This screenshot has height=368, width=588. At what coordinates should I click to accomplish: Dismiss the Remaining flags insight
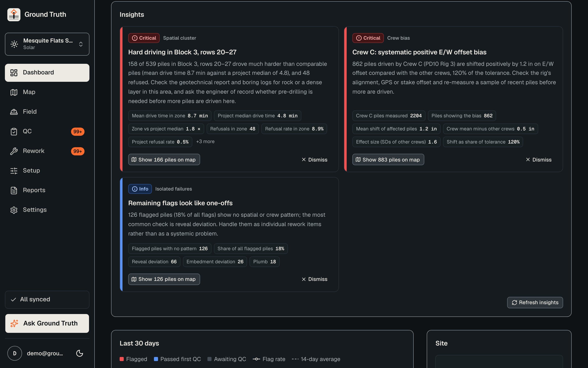[314, 279]
